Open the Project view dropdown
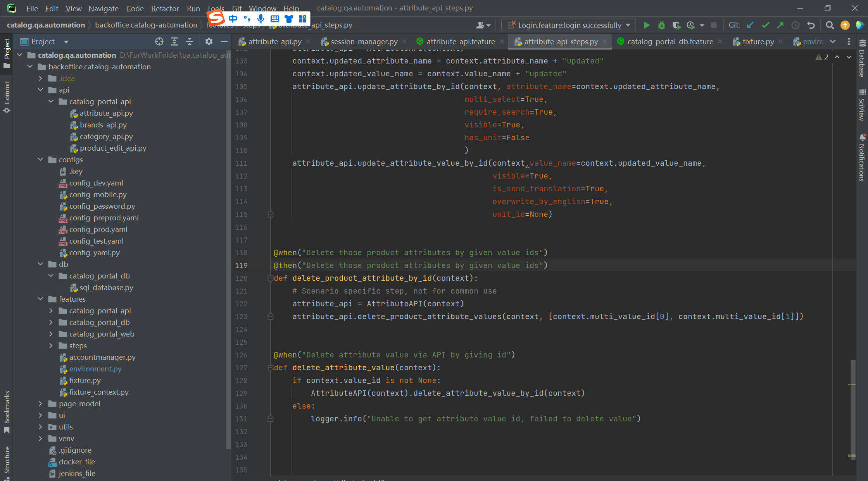The width and height of the screenshot is (868, 481). tap(66, 41)
